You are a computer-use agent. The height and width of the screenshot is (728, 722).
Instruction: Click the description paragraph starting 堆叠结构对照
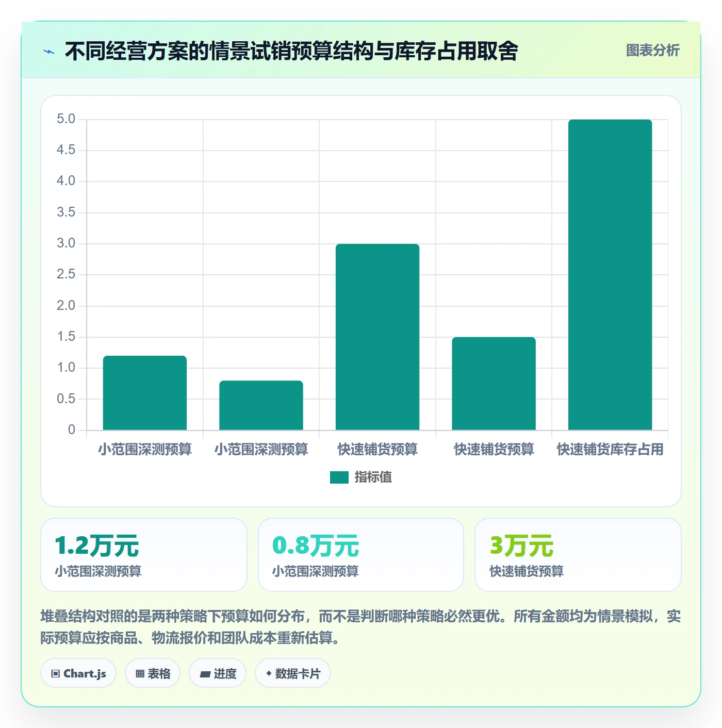[360, 627]
